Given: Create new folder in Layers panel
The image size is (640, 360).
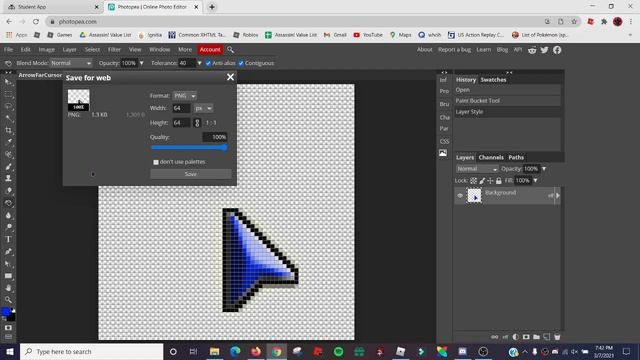Looking at the screenshot, I should (x=536, y=337).
